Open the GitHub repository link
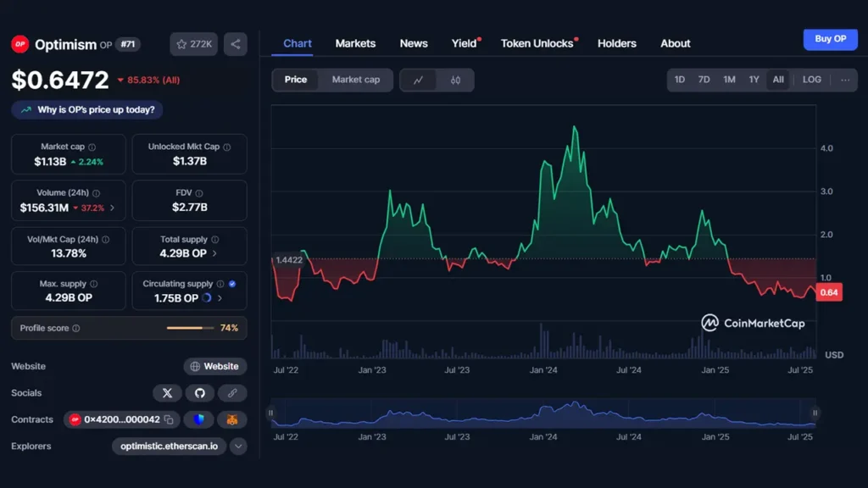 point(200,393)
